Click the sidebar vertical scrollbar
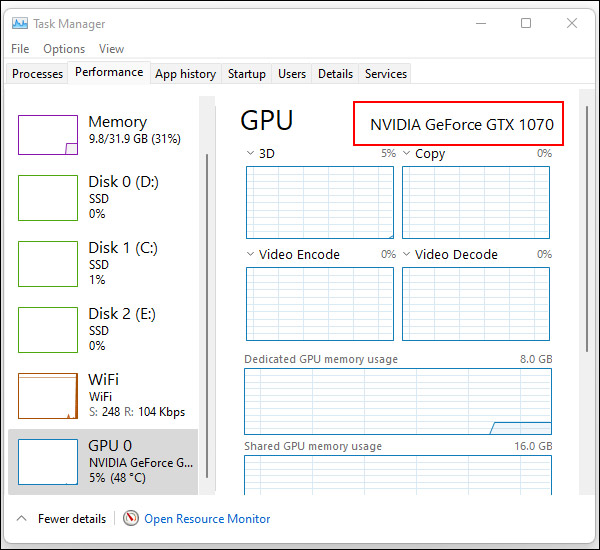This screenshot has width=600, height=550. [207, 316]
